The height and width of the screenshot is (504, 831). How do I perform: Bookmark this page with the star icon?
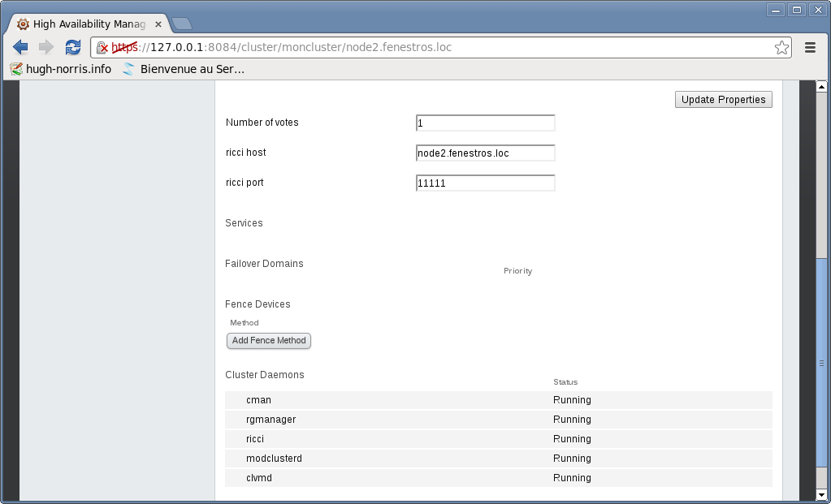781,47
